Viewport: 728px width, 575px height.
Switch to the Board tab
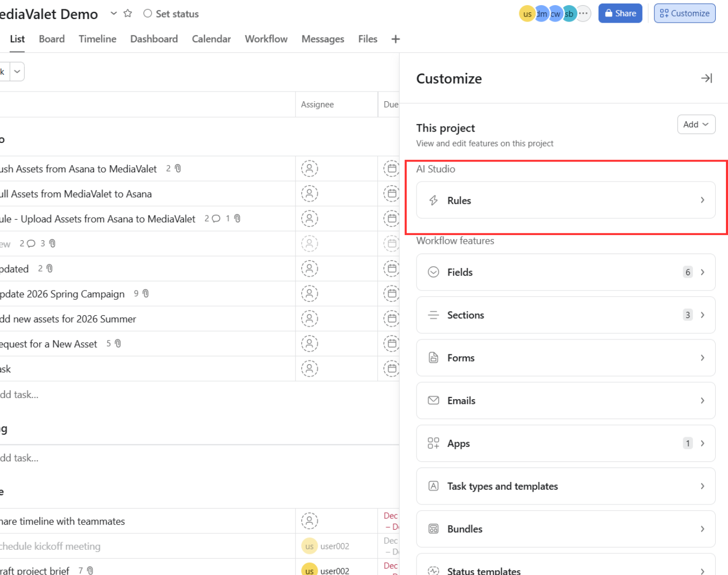point(52,39)
